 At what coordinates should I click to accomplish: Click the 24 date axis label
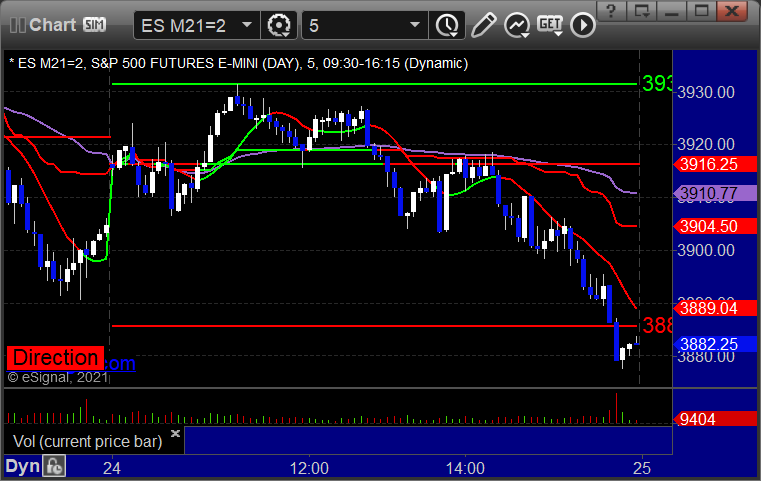tap(112, 468)
